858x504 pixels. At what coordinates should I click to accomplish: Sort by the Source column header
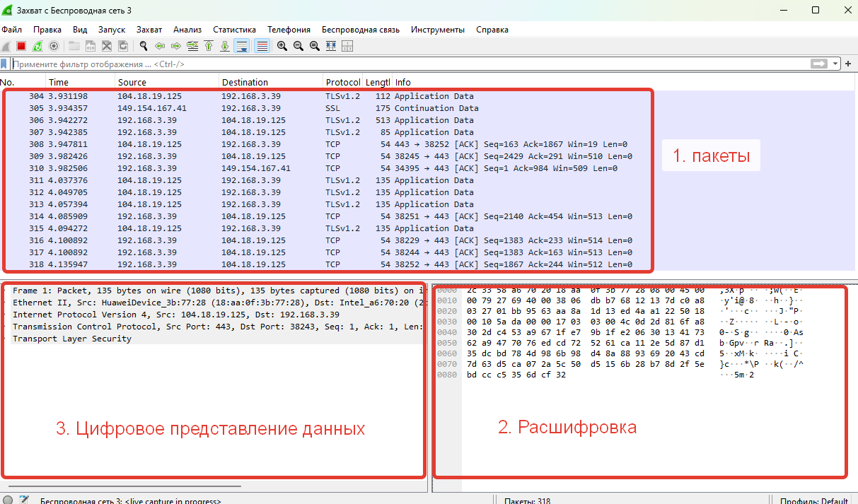pyautogui.click(x=167, y=82)
